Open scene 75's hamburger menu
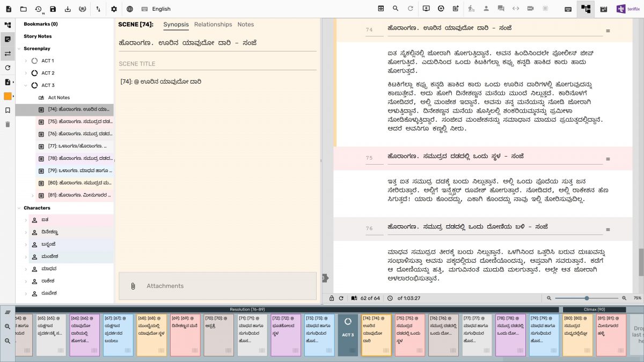 pos(608,158)
